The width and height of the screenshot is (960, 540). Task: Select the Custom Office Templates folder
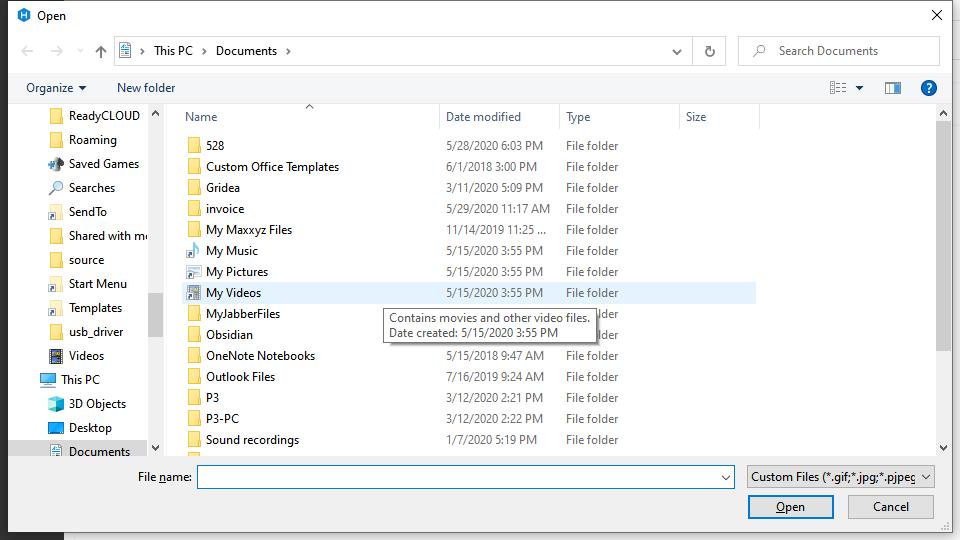point(263,167)
